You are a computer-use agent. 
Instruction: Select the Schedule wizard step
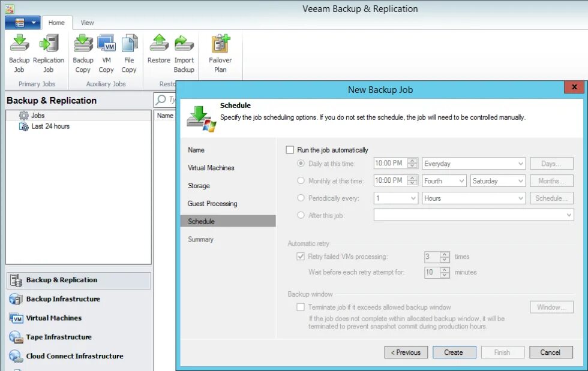pos(227,221)
